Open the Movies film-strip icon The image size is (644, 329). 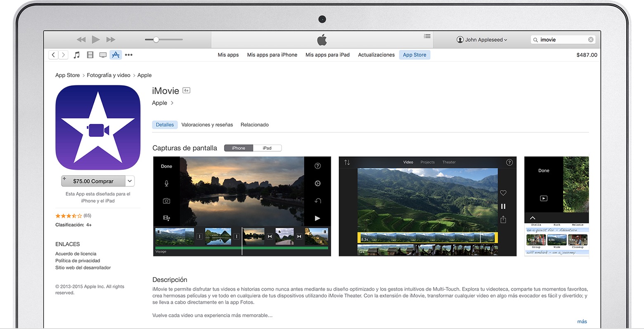click(90, 54)
